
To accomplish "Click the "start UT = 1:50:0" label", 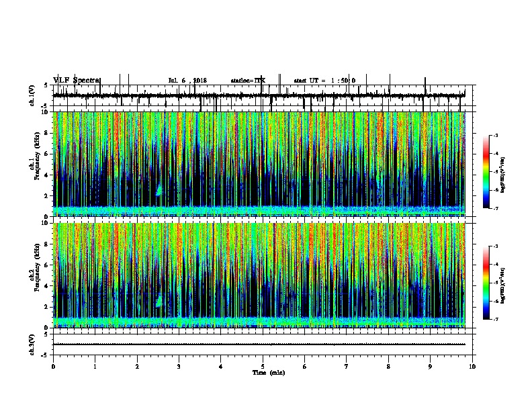I will point(324,81).
